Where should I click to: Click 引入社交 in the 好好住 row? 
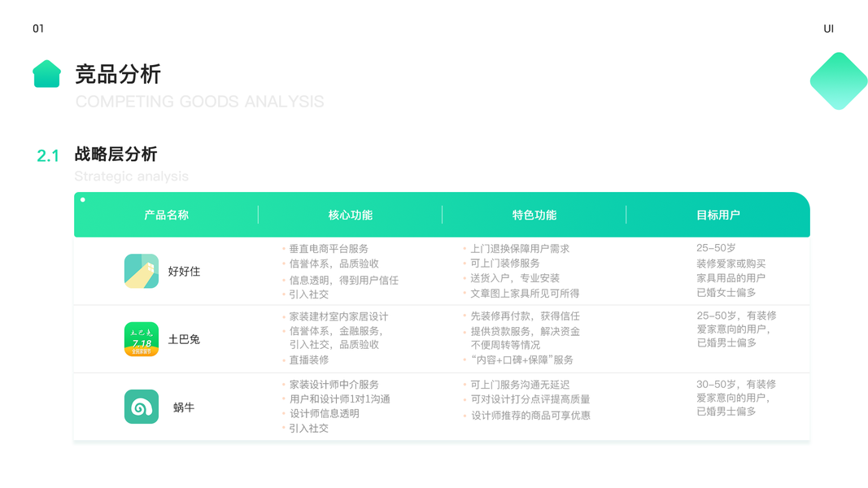(x=309, y=294)
